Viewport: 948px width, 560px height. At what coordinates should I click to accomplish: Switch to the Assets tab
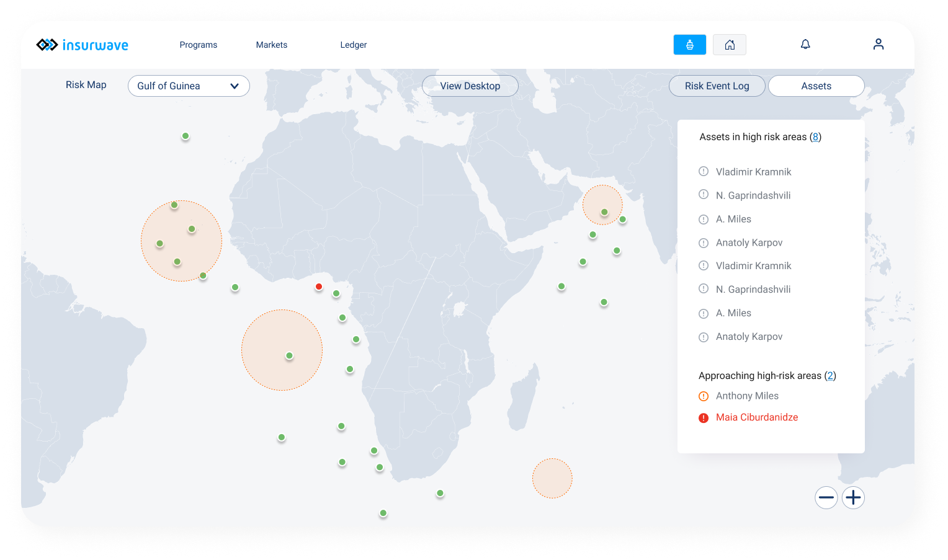pos(816,86)
